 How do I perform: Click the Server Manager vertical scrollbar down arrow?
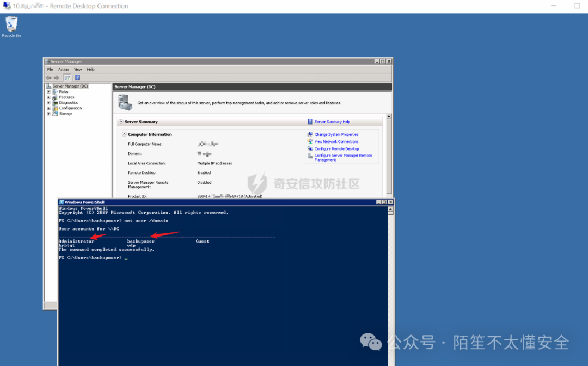(x=389, y=195)
